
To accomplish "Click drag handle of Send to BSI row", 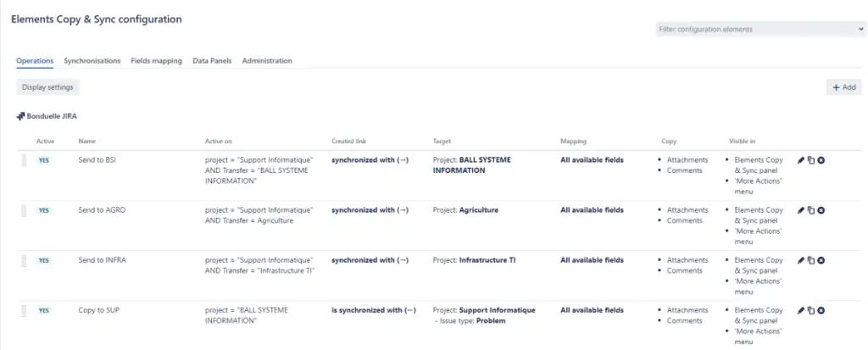I will coord(24,161).
